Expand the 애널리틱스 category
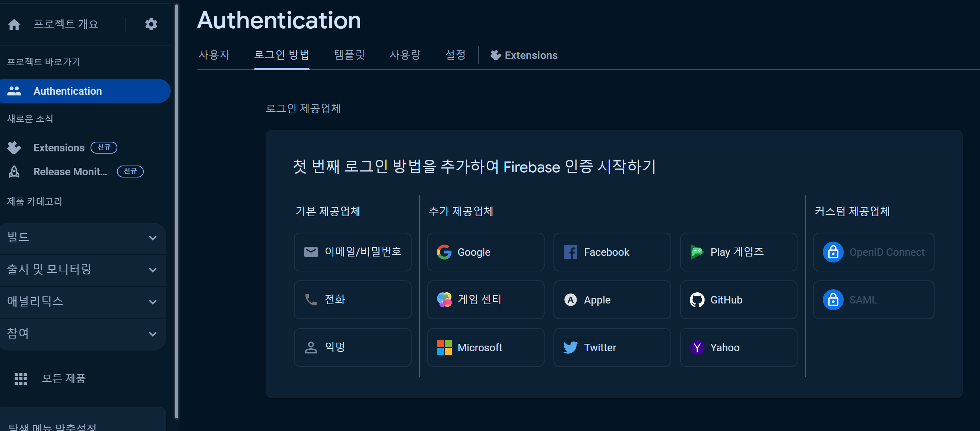 click(83, 302)
